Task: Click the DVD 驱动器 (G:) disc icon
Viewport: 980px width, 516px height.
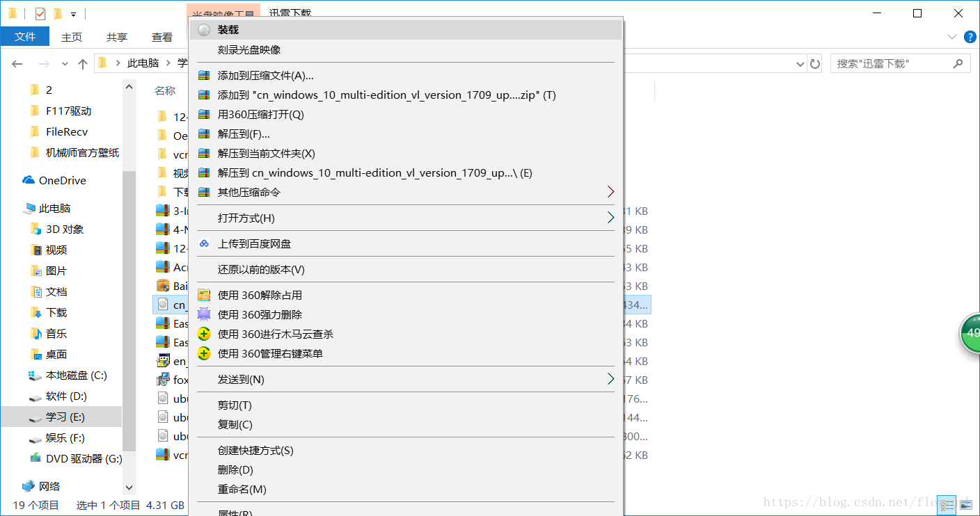Action: (x=35, y=458)
